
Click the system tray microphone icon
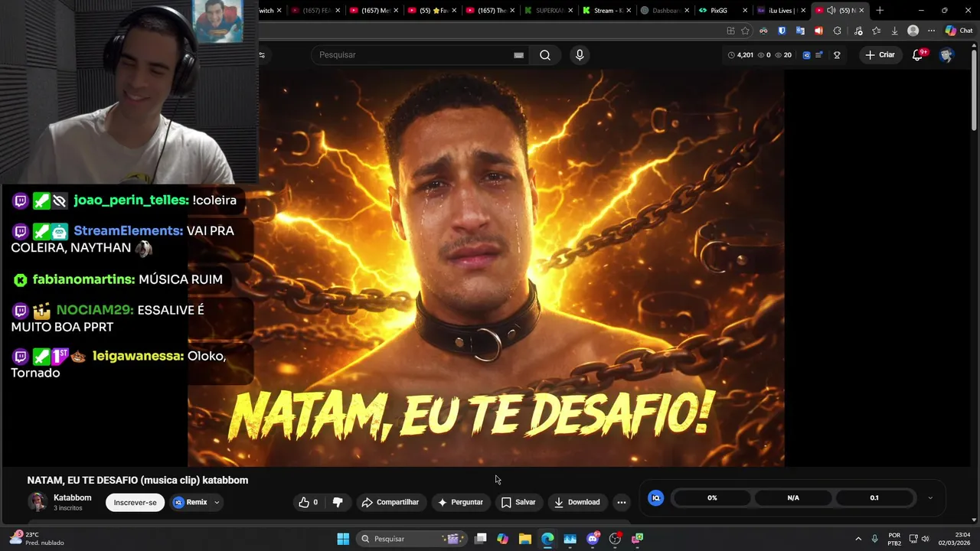(874, 539)
